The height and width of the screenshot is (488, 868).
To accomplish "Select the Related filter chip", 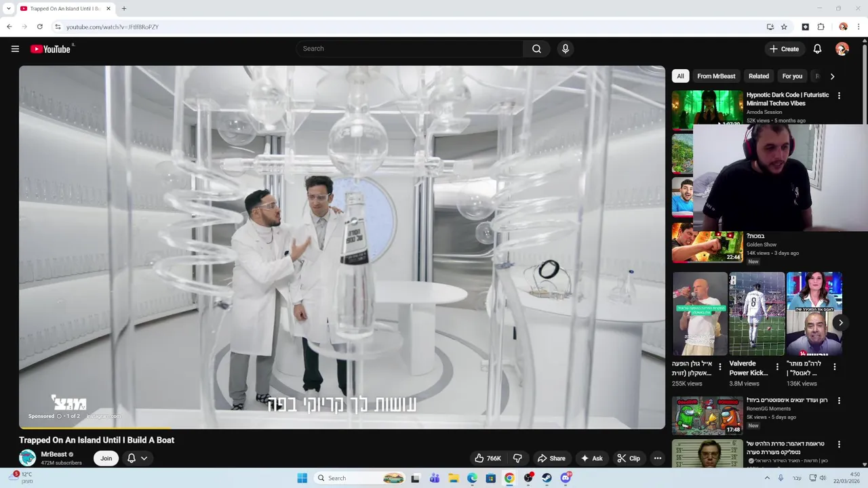I will point(758,77).
